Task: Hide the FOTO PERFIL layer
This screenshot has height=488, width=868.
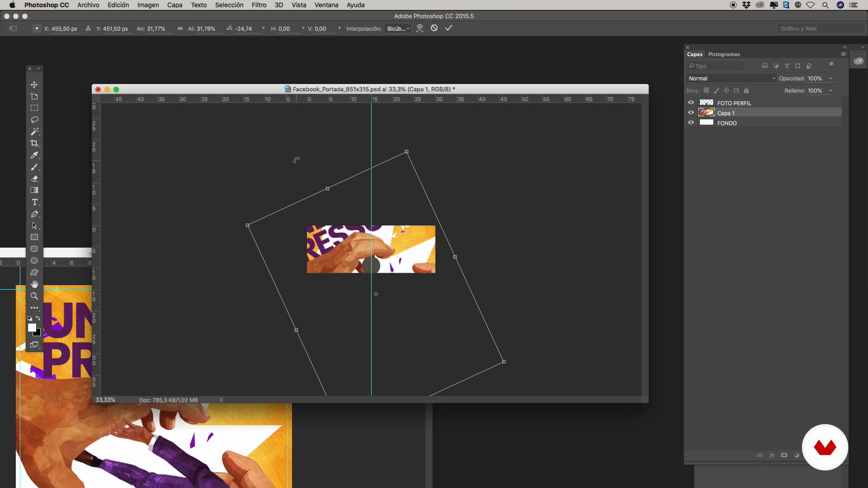Action: [691, 103]
